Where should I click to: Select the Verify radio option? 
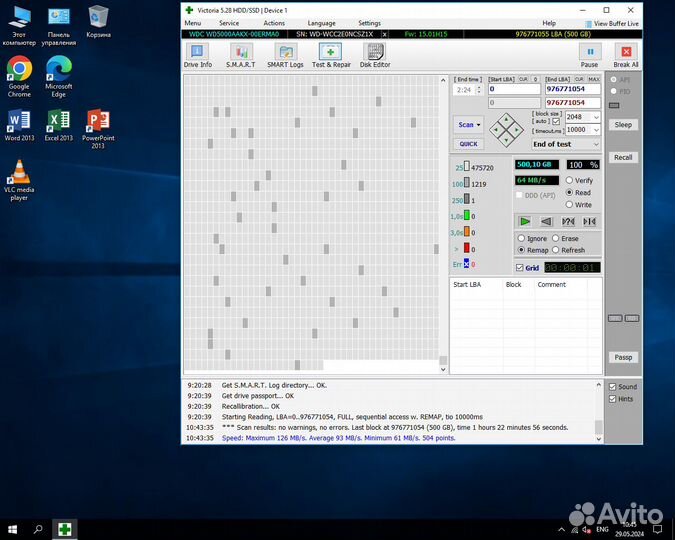coord(579,180)
